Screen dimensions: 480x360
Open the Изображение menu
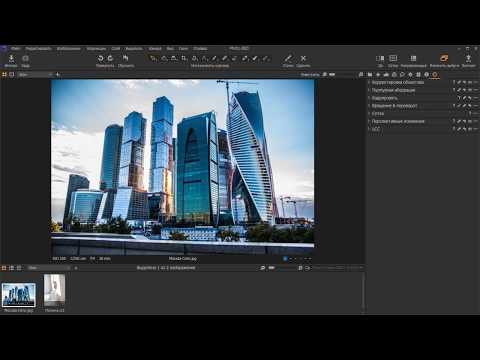[x=68, y=49]
